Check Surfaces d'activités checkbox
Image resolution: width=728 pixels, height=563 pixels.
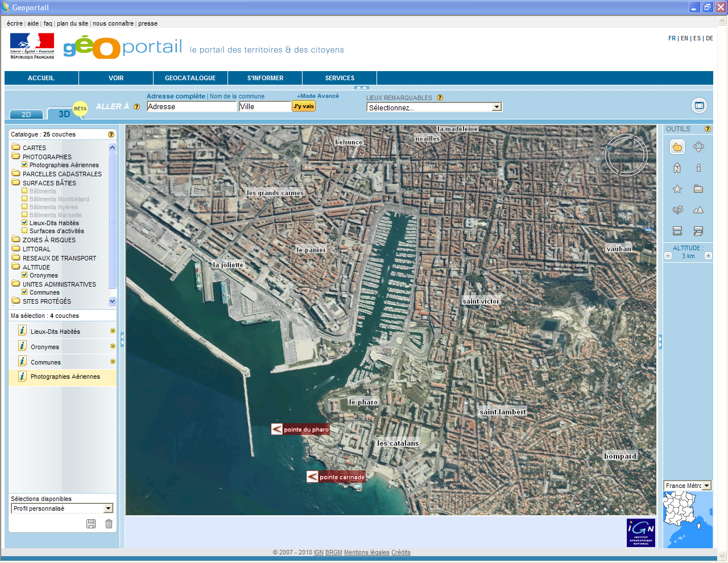(24, 231)
